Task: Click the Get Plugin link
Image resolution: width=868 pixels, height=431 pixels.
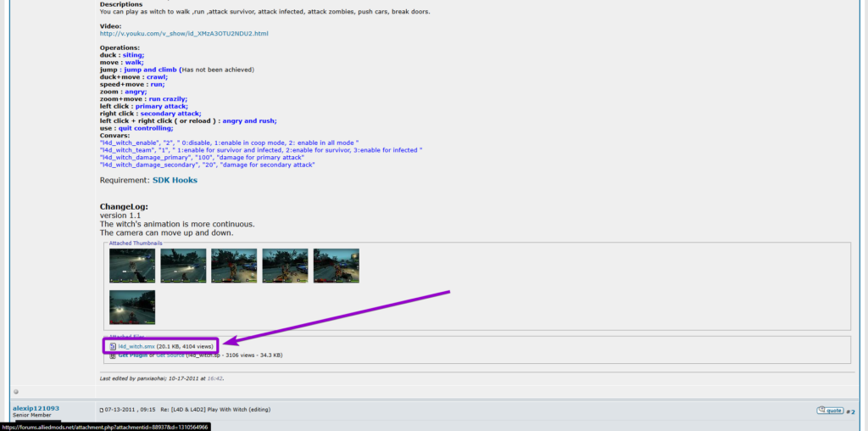Action: (132, 355)
